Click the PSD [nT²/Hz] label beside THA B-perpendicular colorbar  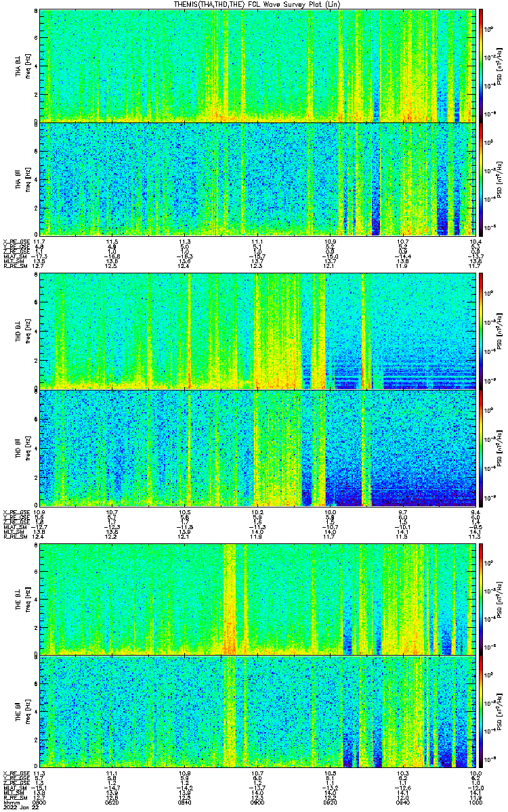point(500,66)
